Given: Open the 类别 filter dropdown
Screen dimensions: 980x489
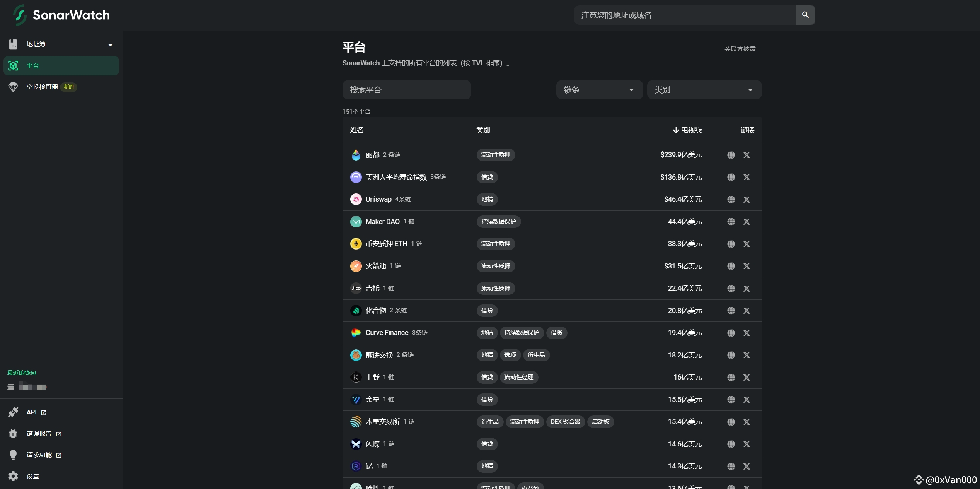Looking at the screenshot, I should pyautogui.click(x=704, y=90).
